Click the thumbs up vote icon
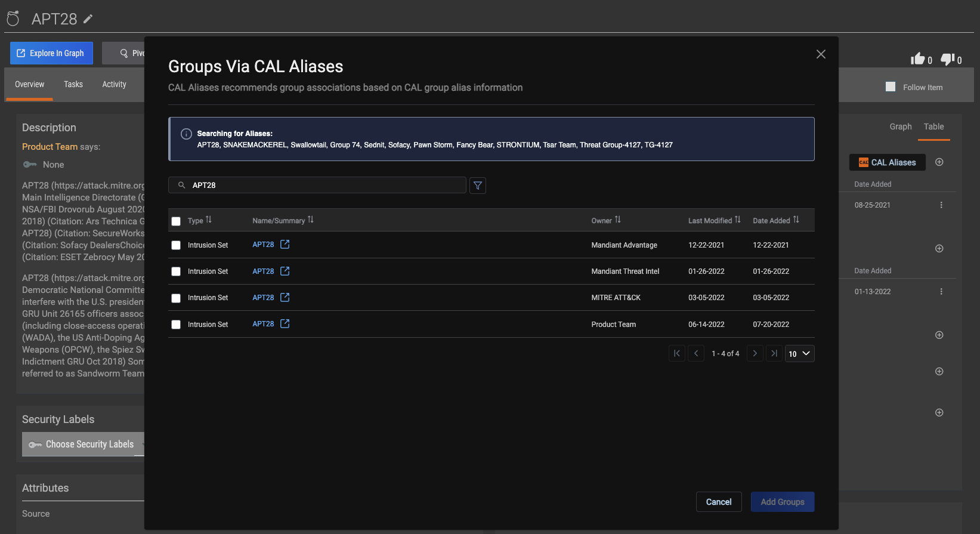The image size is (980, 534). coord(917,58)
